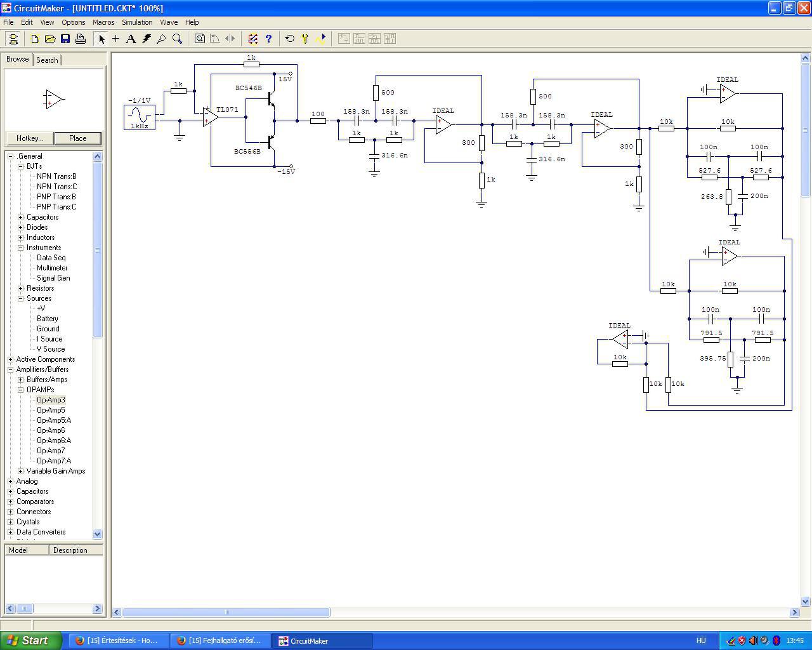
Task: Run the simulation
Action: click(320, 39)
